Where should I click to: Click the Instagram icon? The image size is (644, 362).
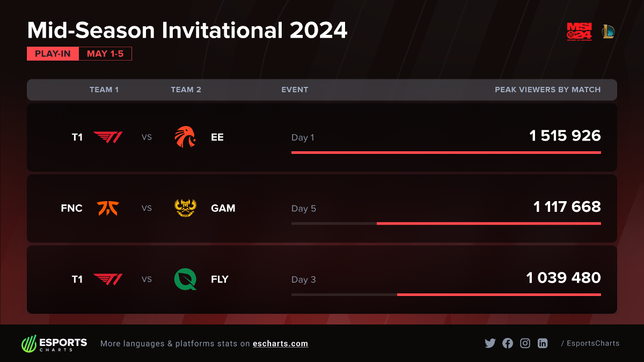tap(525, 343)
